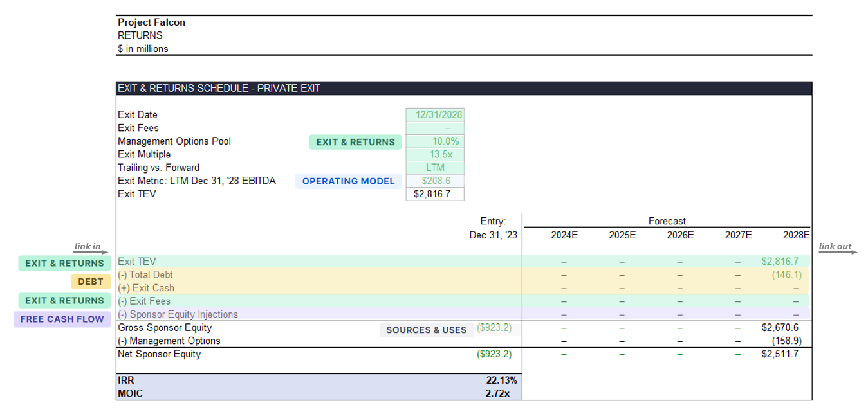Select the MOIC value 2.72x

coord(497,393)
